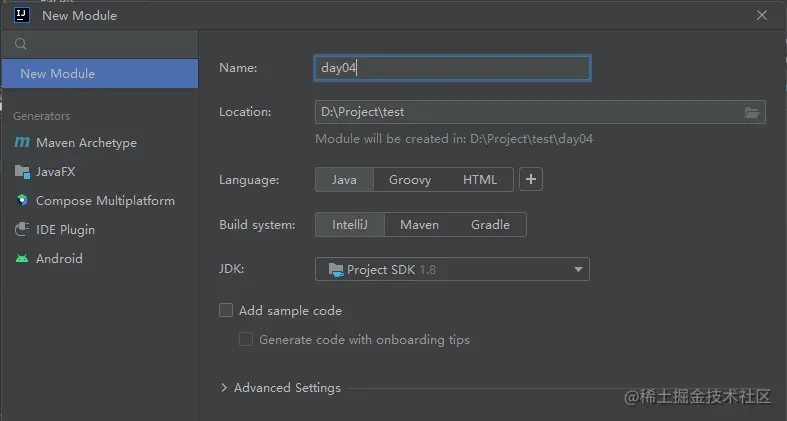787x421 pixels.
Task: Open the browse folder icon in Location
Action: (751, 112)
